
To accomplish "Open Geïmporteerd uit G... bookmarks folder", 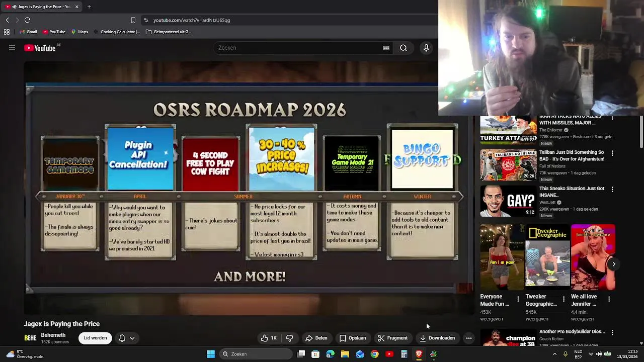I will [168, 32].
